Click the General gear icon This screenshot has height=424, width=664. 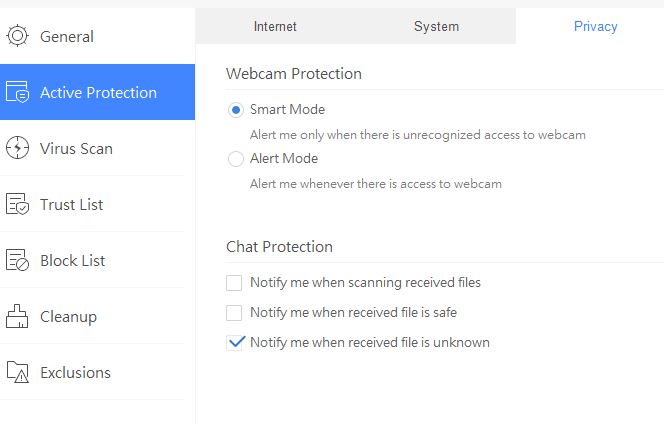(x=18, y=36)
